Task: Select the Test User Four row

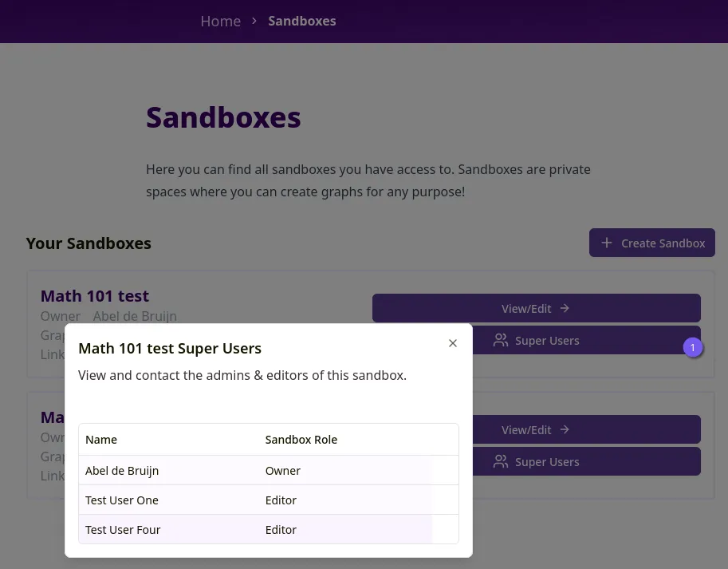Action: (269, 530)
